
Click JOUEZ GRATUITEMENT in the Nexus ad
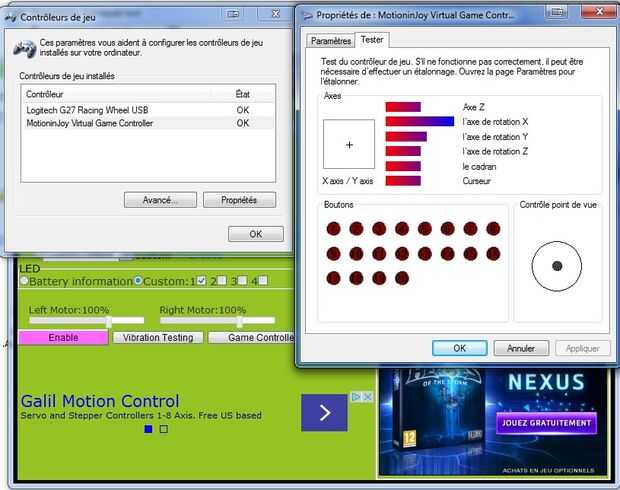(546, 423)
